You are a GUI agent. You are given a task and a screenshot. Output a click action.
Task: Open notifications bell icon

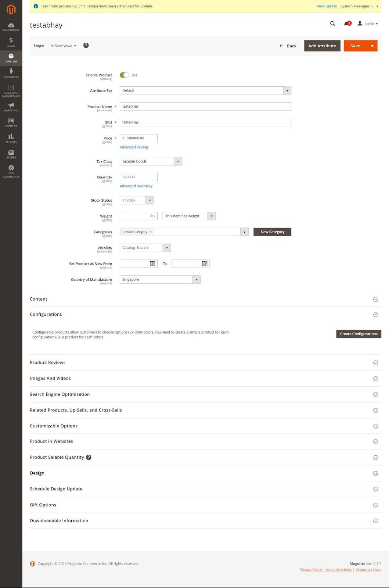(347, 24)
